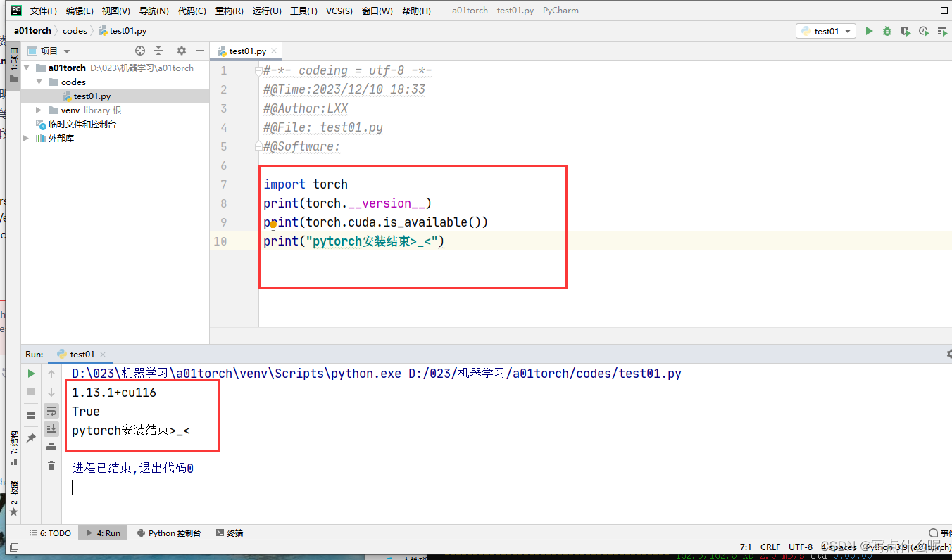952x560 pixels.
Task: Toggle breadcrumb filter on collapse-all project icon
Action: coord(158,50)
